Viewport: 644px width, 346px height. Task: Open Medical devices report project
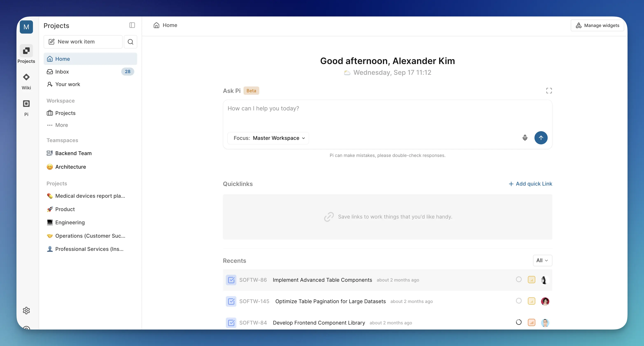pos(90,196)
